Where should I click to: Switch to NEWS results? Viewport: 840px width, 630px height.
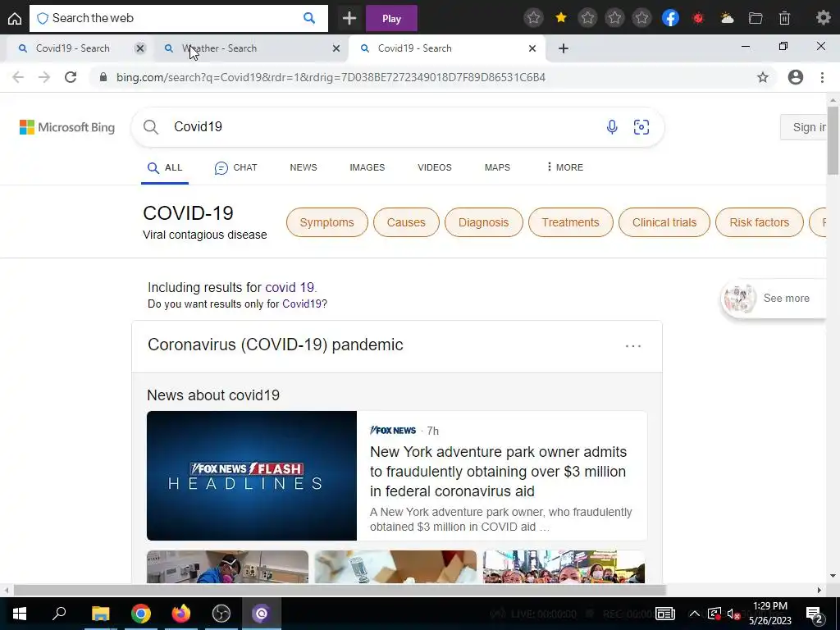point(304,167)
